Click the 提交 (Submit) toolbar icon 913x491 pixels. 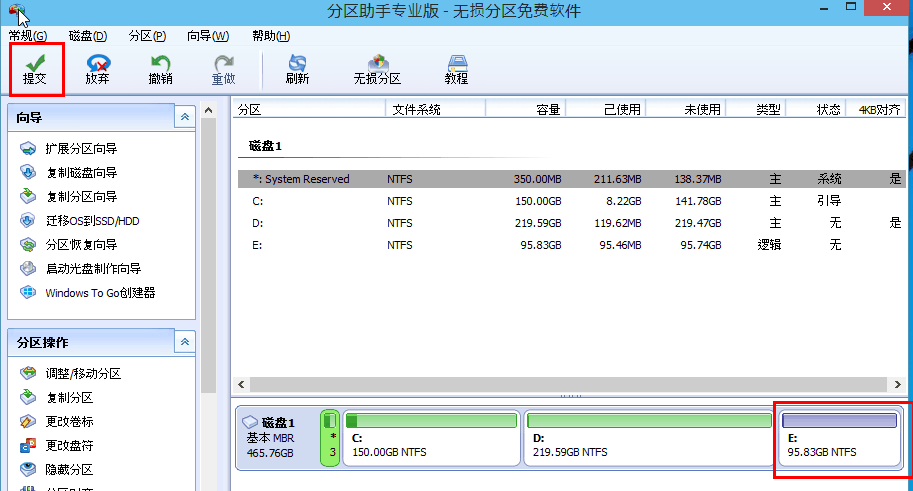[35, 68]
